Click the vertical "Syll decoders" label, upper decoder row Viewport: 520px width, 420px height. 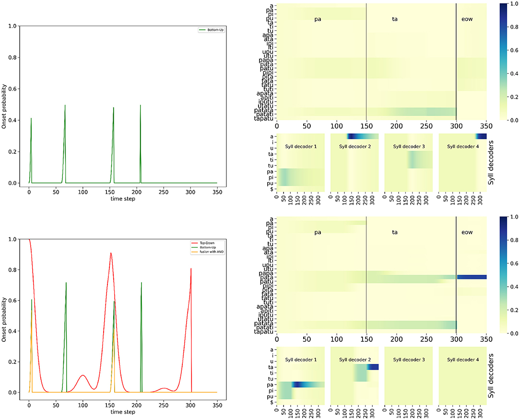[x=491, y=163]
